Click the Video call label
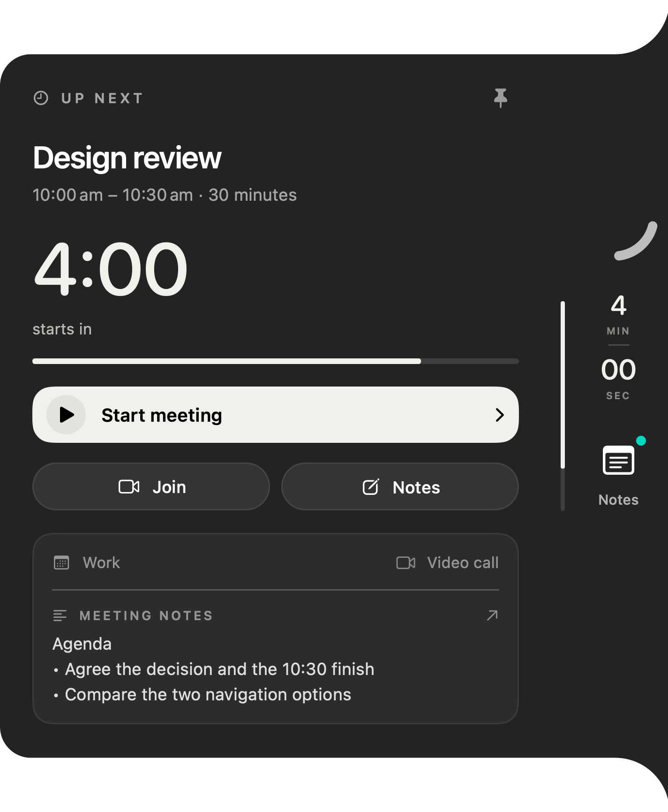 click(463, 562)
